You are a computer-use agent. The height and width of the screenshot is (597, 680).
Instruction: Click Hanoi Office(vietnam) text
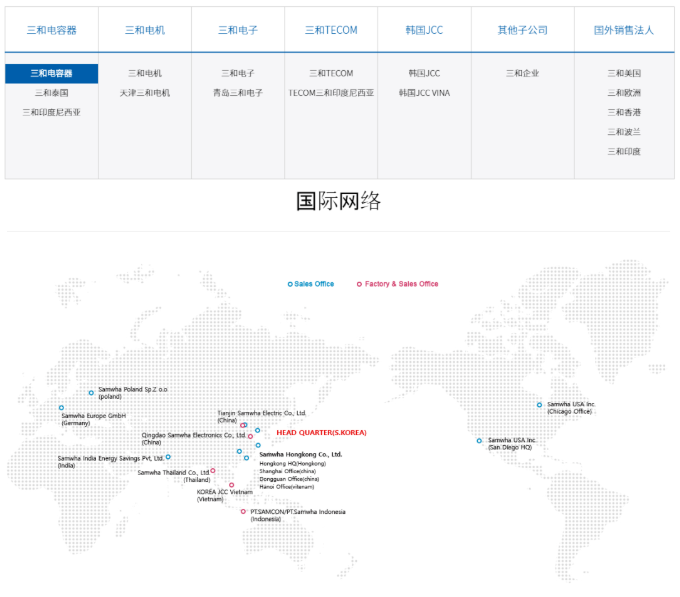[287, 487]
